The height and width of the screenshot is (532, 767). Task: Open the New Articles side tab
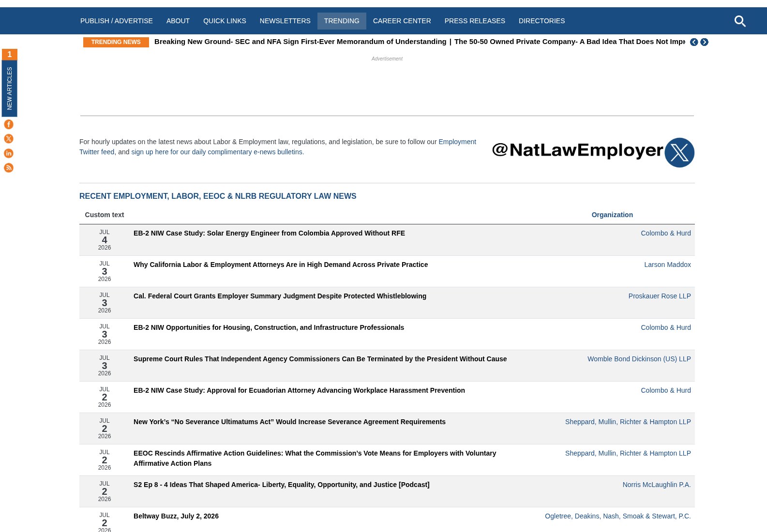9,83
